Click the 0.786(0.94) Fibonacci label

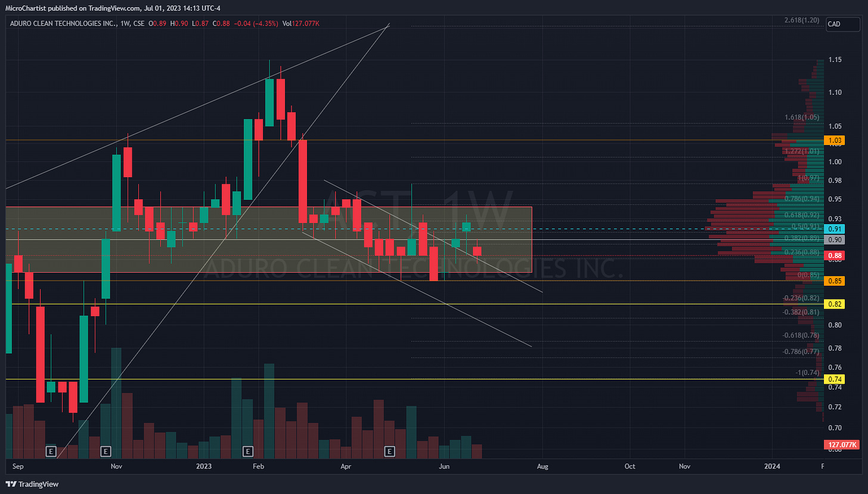[802, 199]
